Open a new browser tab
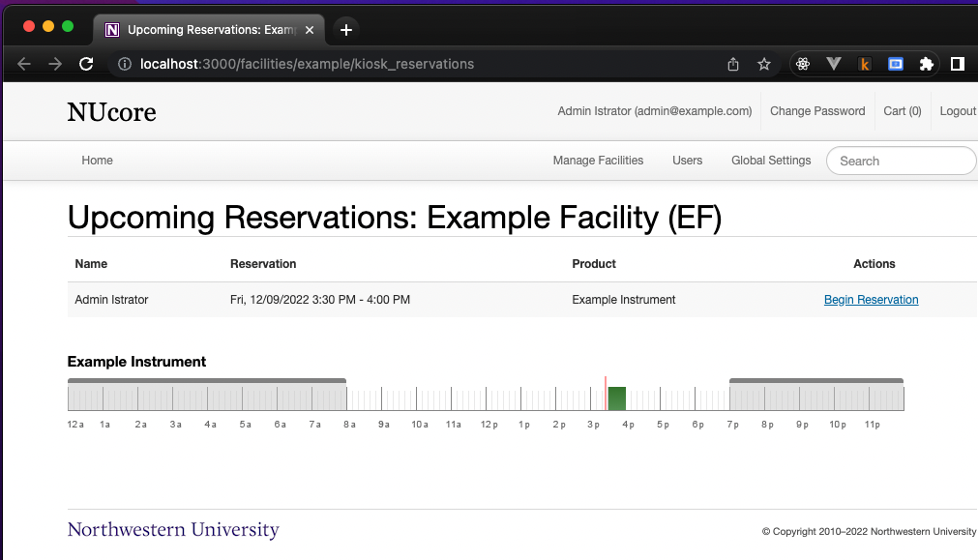 [x=346, y=29]
